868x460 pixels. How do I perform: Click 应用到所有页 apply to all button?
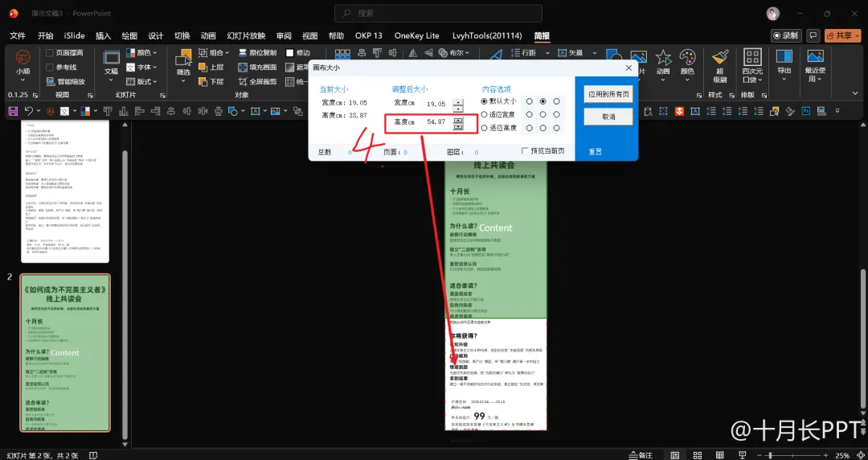[x=609, y=94]
